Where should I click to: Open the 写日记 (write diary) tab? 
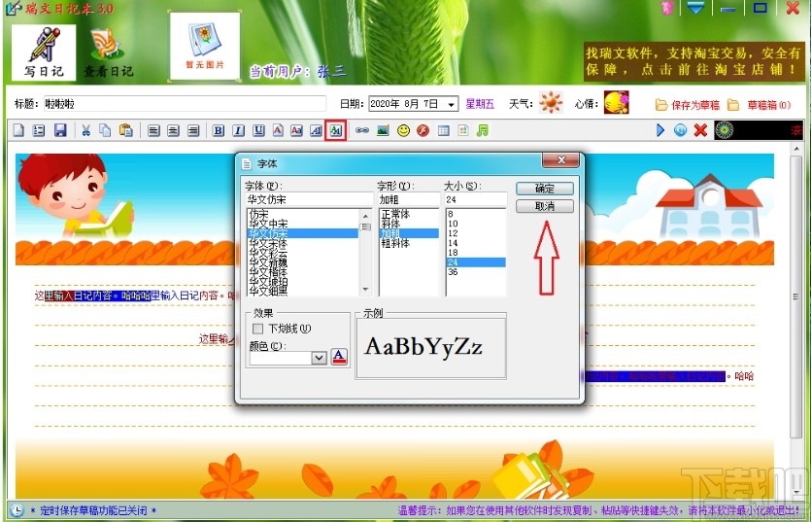coord(44,52)
